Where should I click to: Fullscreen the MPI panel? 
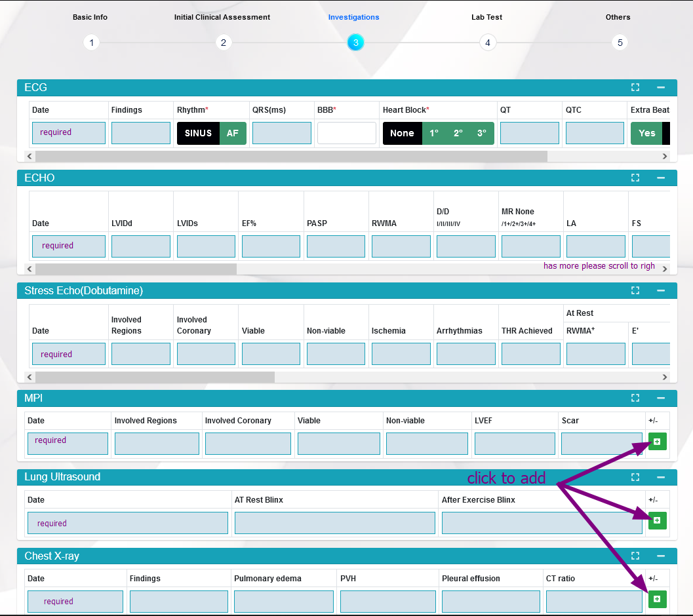pyautogui.click(x=635, y=398)
